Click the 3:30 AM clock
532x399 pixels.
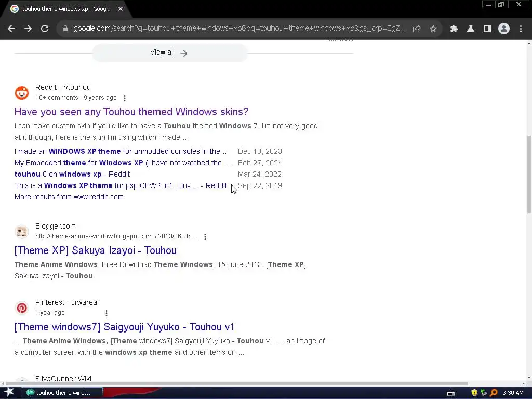point(513,393)
